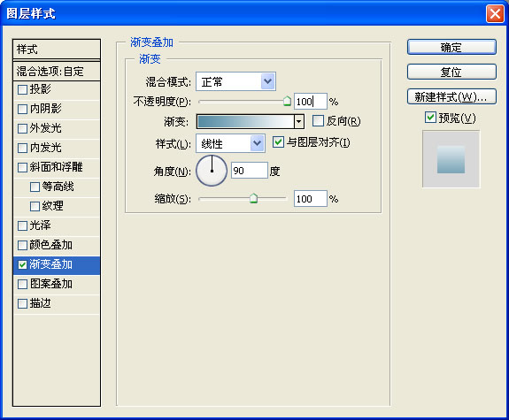The width and height of the screenshot is (509, 420).
Task: Click the style preview thumbnail
Action: (451, 159)
